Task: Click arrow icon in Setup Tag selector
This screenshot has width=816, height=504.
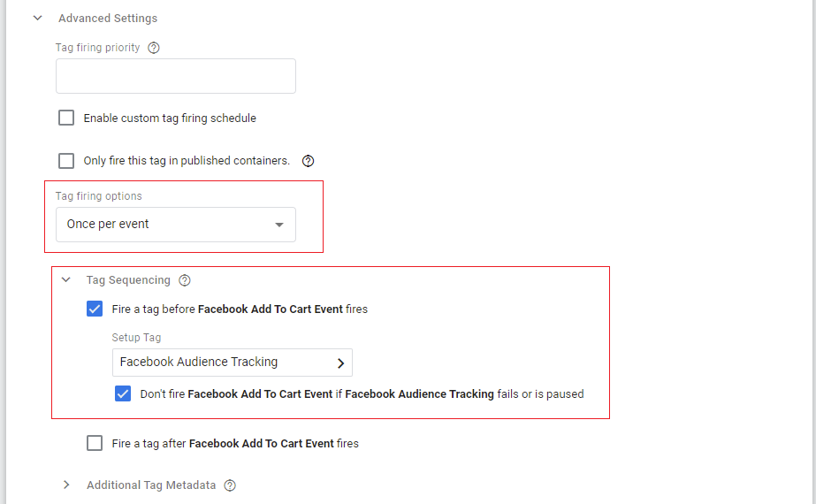Action: point(340,363)
